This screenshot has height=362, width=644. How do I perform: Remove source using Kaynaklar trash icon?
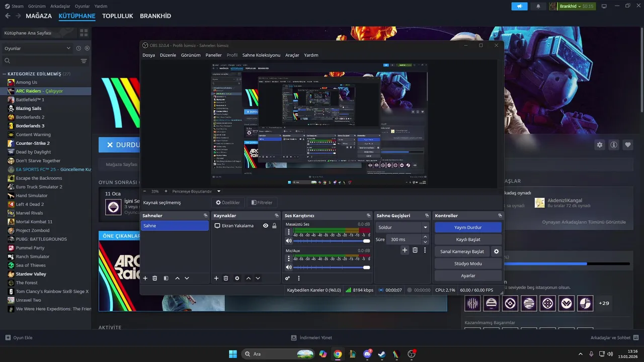click(x=226, y=278)
